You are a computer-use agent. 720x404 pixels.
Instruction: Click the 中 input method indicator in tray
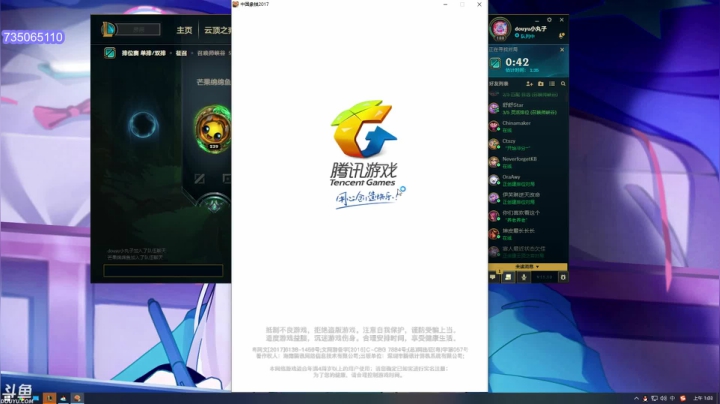point(673,398)
